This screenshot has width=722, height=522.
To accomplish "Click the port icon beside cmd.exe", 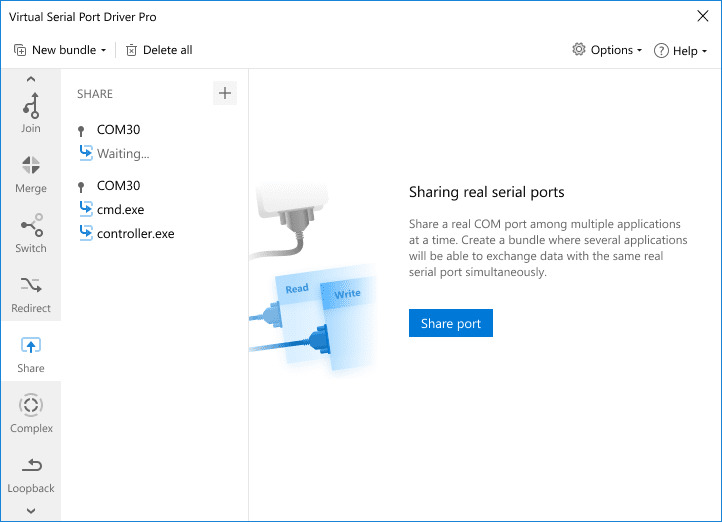I will (x=86, y=209).
